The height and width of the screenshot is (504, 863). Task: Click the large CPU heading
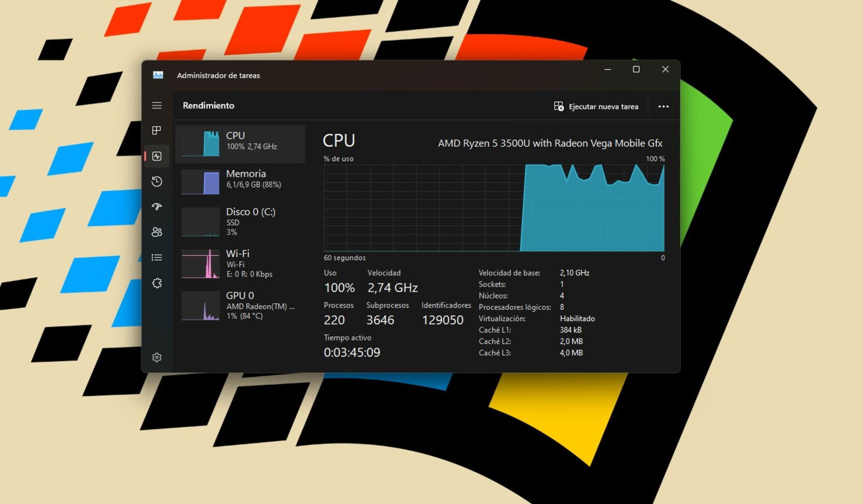pyautogui.click(x=339, y=140)
